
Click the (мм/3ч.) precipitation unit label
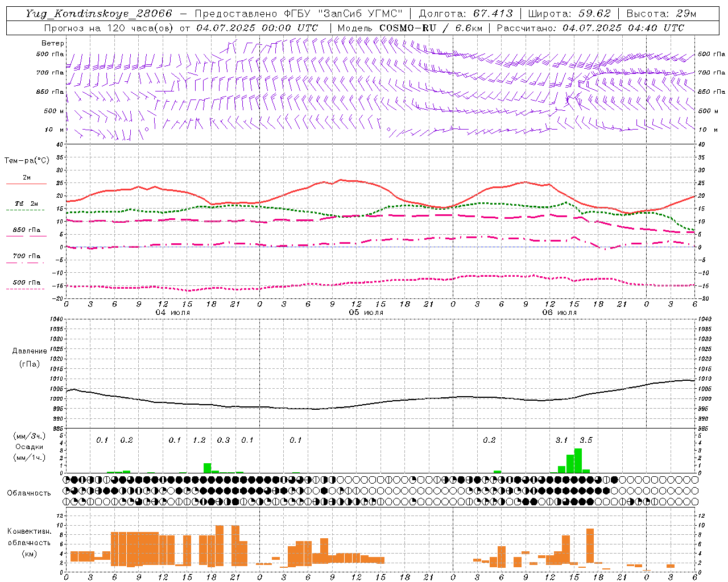pos(30,436)
